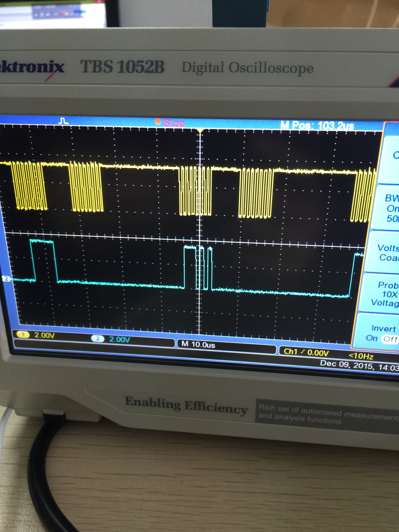This screenshot has width=399, height=532.
Task: Click the yellow 2.00V channel 1 scale
Action: point(44,335)
